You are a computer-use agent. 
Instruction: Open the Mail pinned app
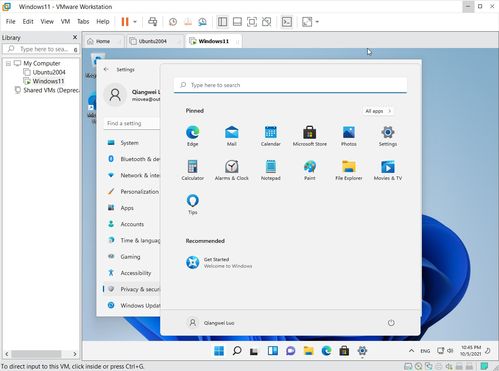click(232, 136)
